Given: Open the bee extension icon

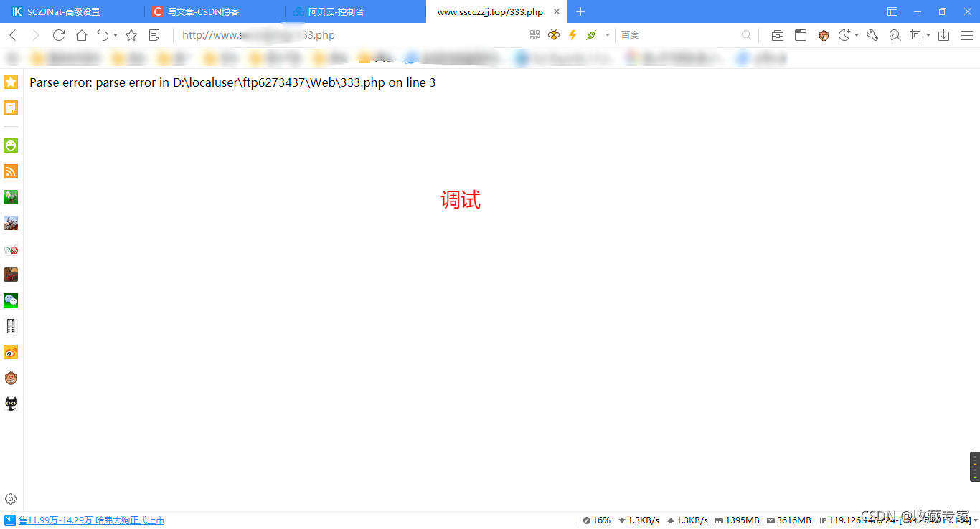Looking at the screenshot, I should coord(553,35).
